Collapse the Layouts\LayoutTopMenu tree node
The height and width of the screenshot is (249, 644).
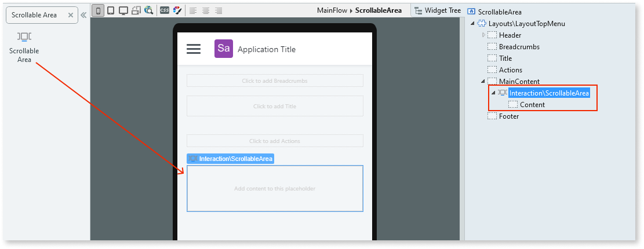pyautogui.click(x=472, y=24)
